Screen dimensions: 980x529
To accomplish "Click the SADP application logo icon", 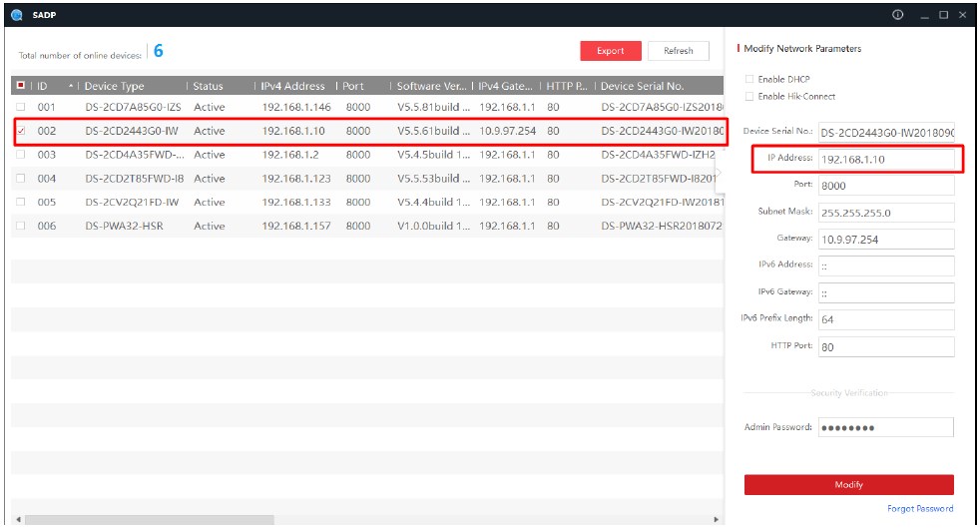I will 16,15.
